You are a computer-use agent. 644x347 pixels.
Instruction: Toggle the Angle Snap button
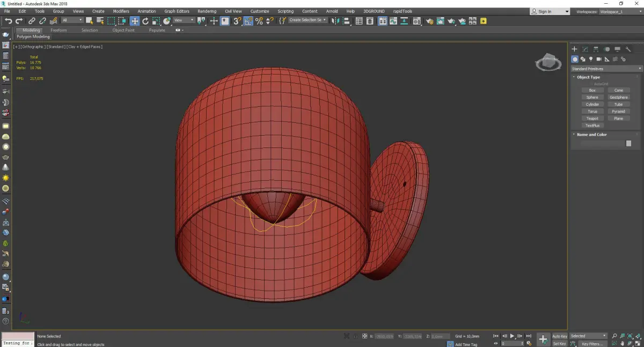coord(248,21)
